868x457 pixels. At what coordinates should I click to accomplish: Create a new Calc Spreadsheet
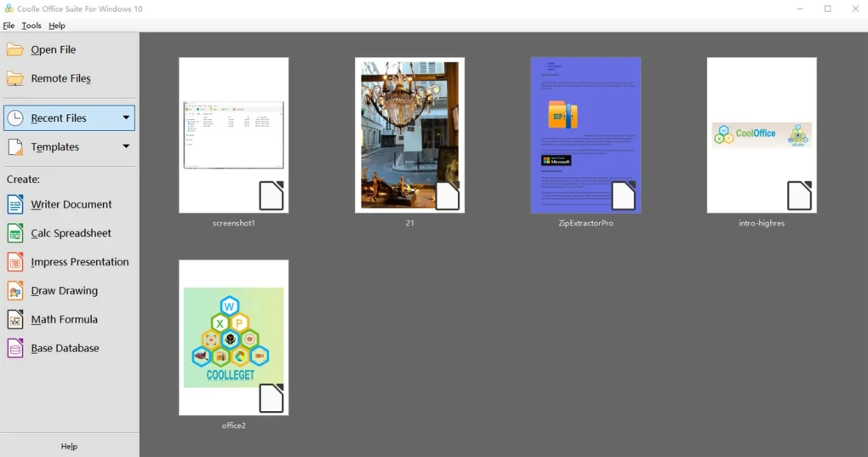tap(69, 233)
